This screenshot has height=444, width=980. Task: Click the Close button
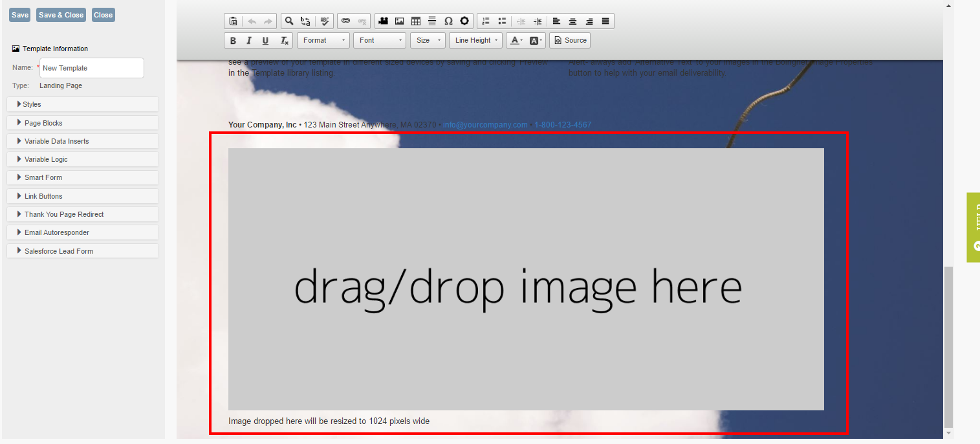click(x=103, y=15)
